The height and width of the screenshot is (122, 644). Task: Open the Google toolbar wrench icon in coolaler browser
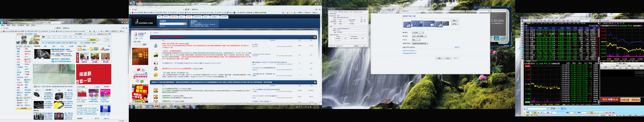point(320,9)
